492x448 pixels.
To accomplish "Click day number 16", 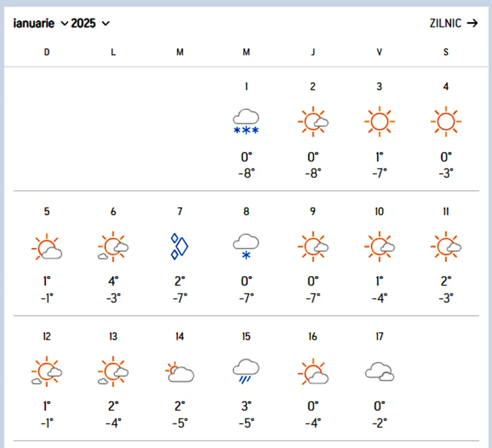I will 313,337.
